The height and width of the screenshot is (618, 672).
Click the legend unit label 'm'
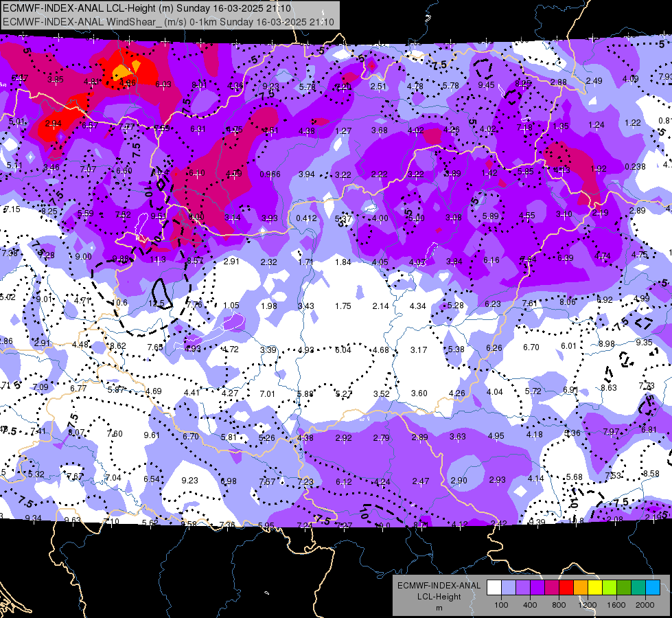(x=439, y=608)
